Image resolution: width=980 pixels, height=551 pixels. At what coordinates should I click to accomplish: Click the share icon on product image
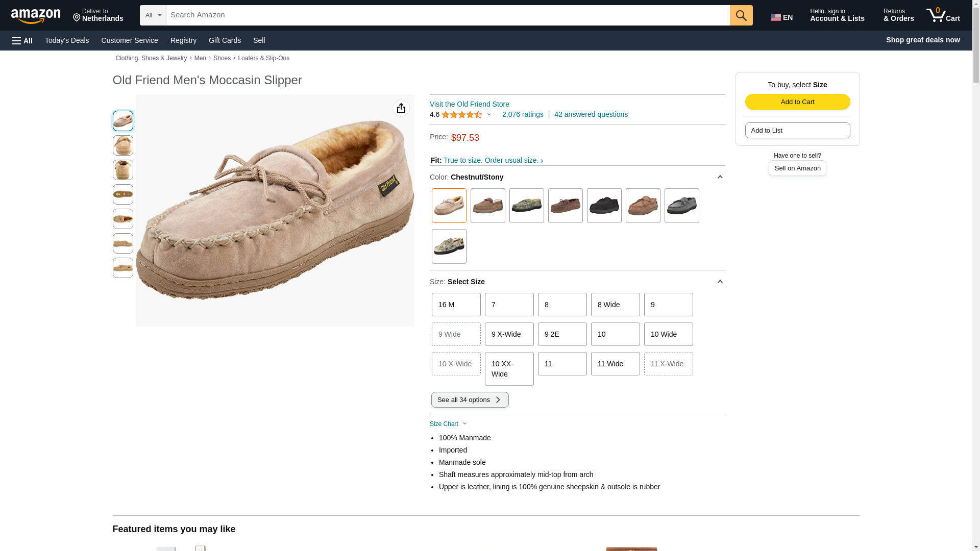coord(401,108)
